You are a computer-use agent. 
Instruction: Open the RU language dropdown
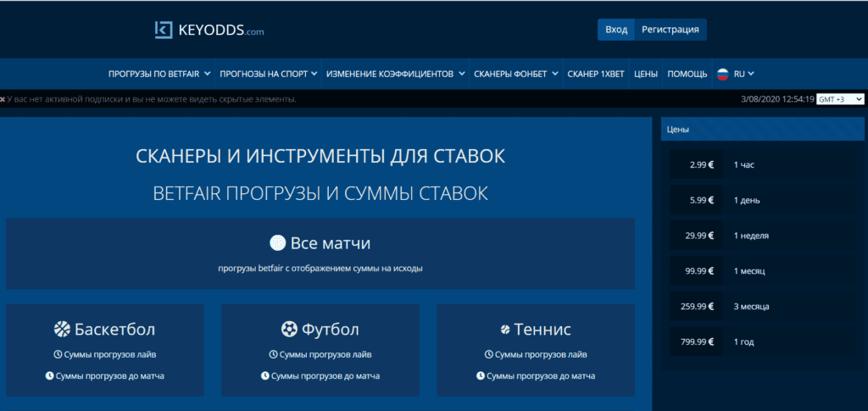[x=744, y=74]
